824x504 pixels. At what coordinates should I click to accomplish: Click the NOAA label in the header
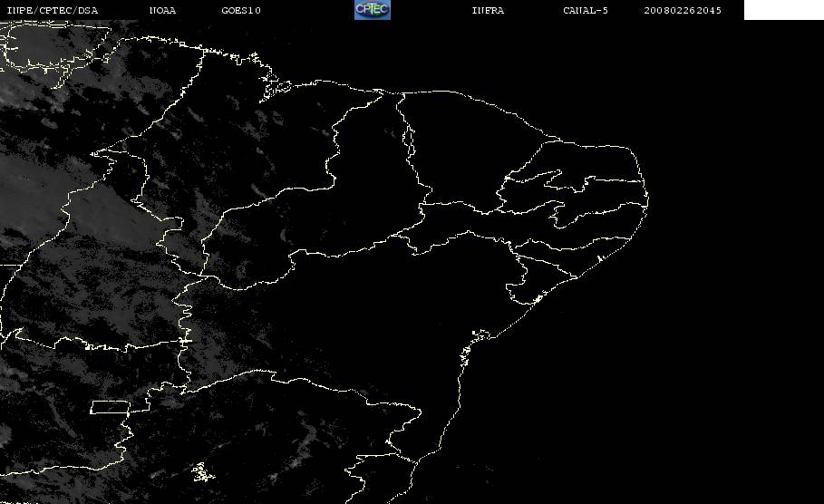click(x=162, y=10)
